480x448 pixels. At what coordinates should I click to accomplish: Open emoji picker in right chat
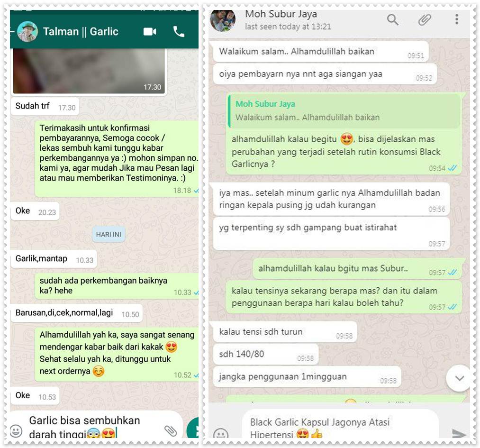coord(220,433)
